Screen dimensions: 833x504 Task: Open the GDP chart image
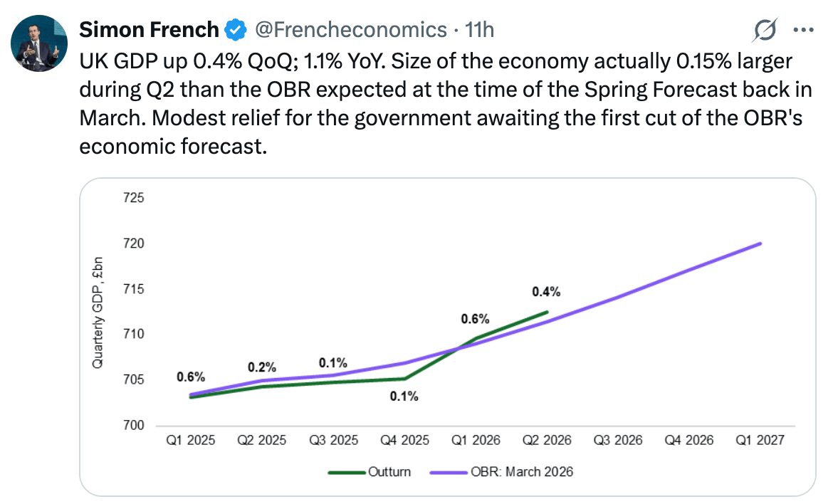[447, 337]
